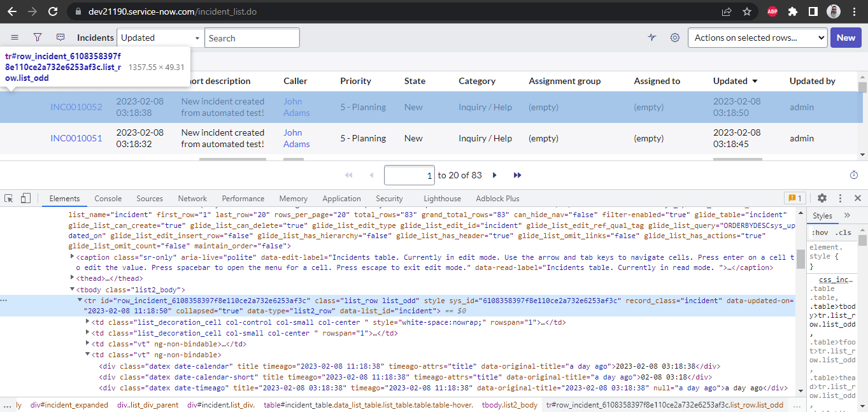Click the DevTools inspect element icon
The height and width of the screenshot is (412, 868).
pyautogui.click(x=9, y=198)
